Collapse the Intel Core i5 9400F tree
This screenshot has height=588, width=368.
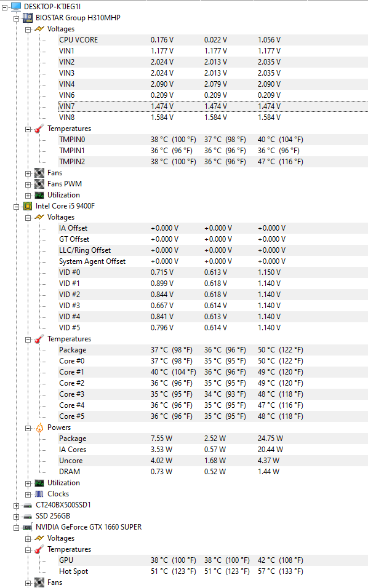click(x=16, y=207)
